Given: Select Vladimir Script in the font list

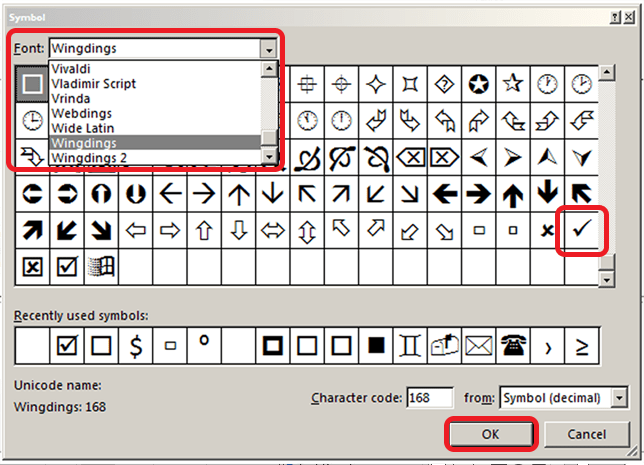Looking at the screenshot, I should point(92,84).
